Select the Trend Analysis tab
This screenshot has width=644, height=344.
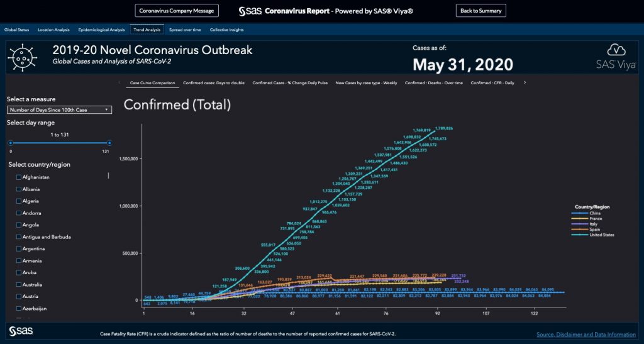(147, 30)
